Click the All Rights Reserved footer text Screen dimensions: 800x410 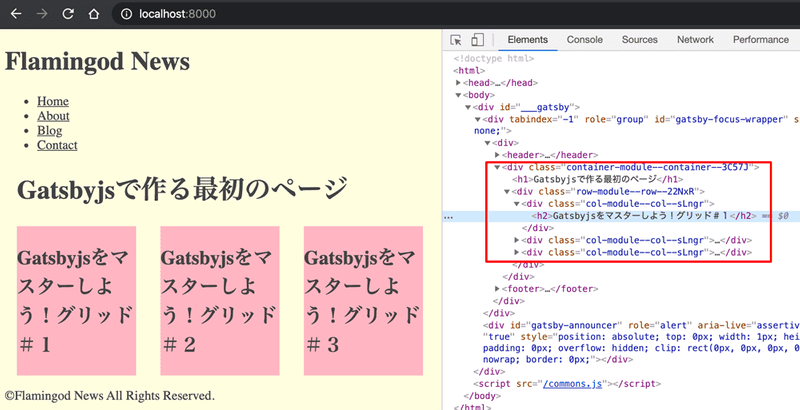pyautogui.click(x=110, y=396)
